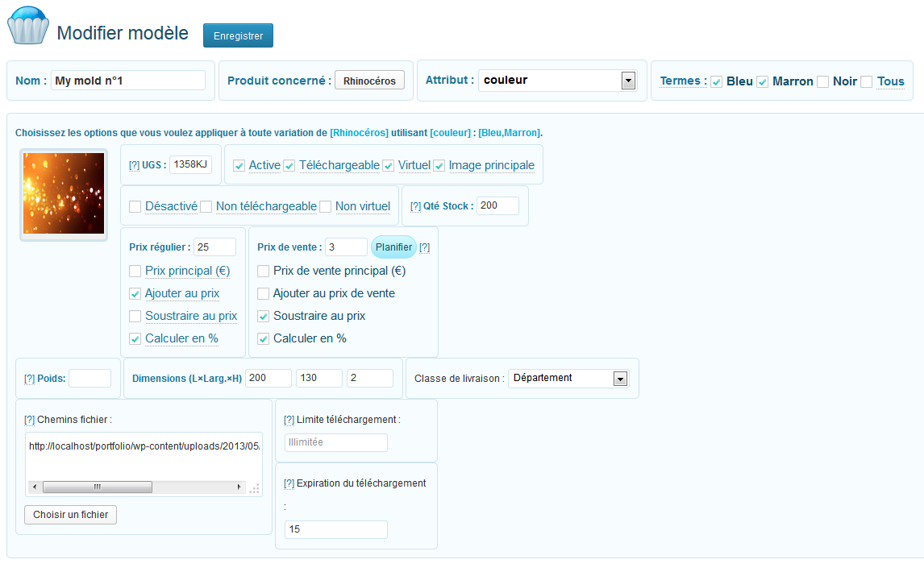Open the Classe de livraison dropdown
The height and width of the screenshot is (568, 924).
click(568, 379)
